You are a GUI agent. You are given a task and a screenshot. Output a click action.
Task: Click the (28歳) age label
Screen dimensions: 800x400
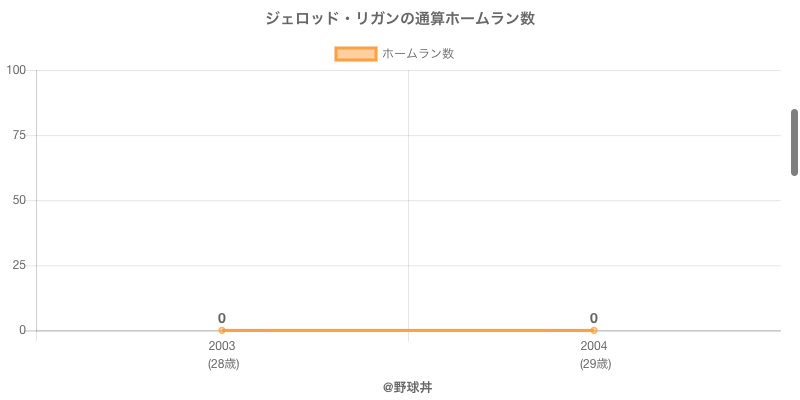tap(223, 364)
